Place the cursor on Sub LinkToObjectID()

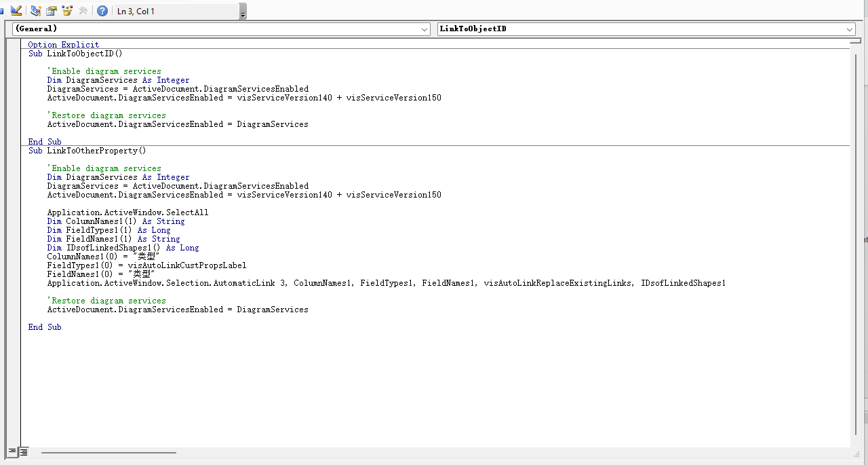point(75,54)
